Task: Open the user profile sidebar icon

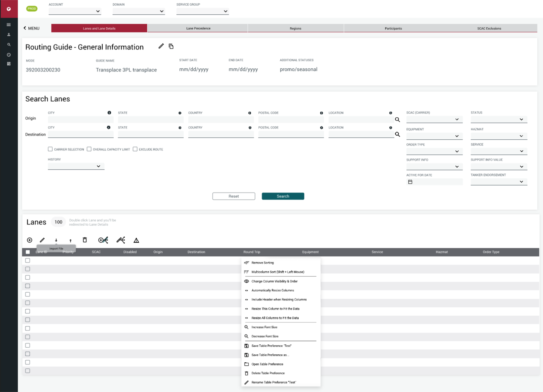Action: (x=9, y=35)
